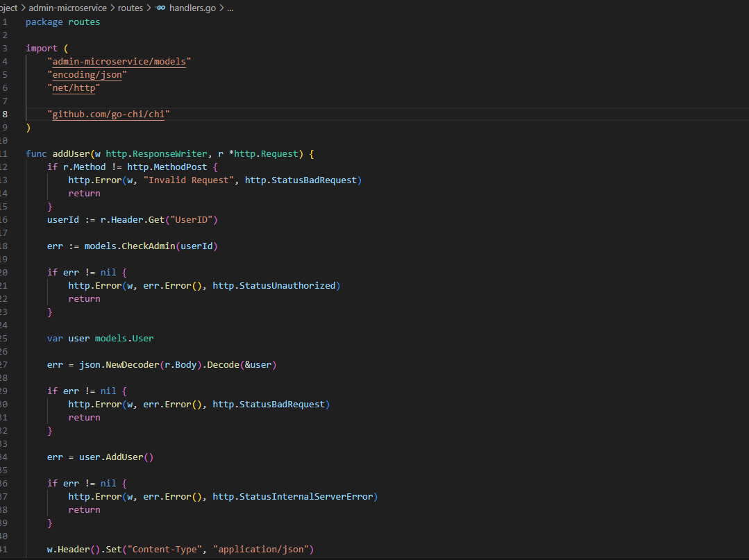Click the userId variable declaration on line 16
The image size is (749, 560).
pyautogui.click(x=63, y=219)
